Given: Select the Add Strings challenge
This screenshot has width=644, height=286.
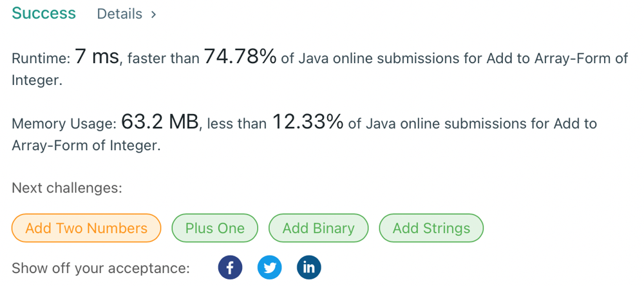Looking at the screenshot, I should (x=431, y=228).
